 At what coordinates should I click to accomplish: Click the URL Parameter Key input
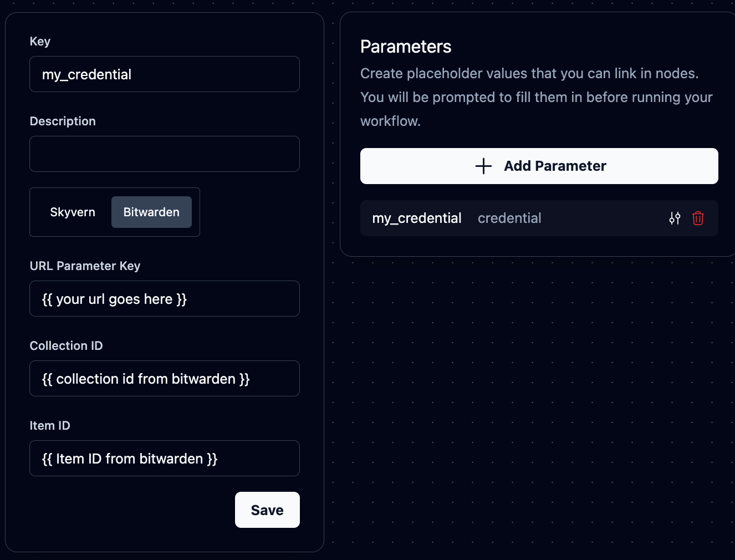click(x=164, y=299)
